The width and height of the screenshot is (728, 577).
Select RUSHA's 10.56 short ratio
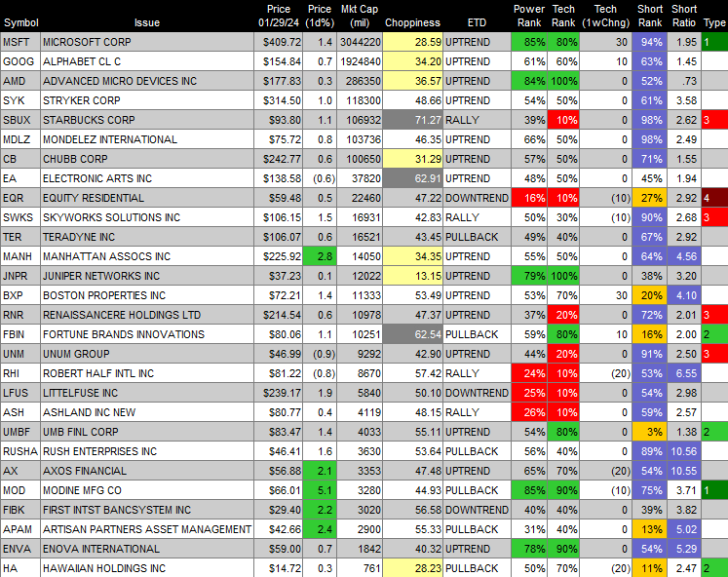(x=684, y=451)
